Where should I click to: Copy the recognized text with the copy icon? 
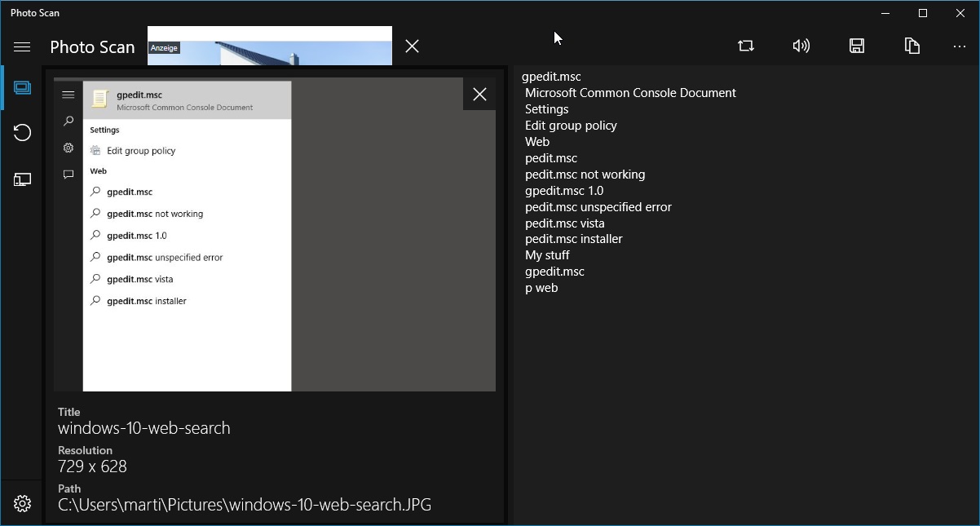coord(912,46)
